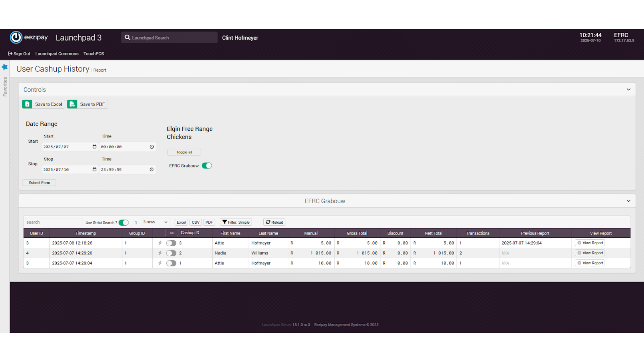Toggle switch for Cashup ID 2

[x=171, y=253]
